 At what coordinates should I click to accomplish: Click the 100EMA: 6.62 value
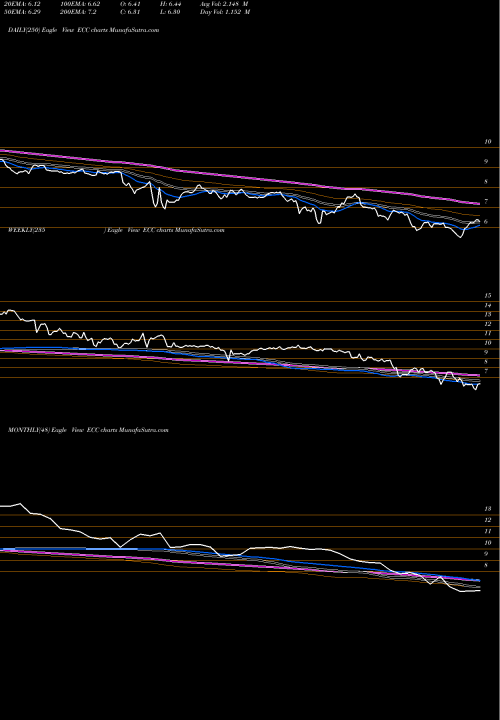[80, 4]
